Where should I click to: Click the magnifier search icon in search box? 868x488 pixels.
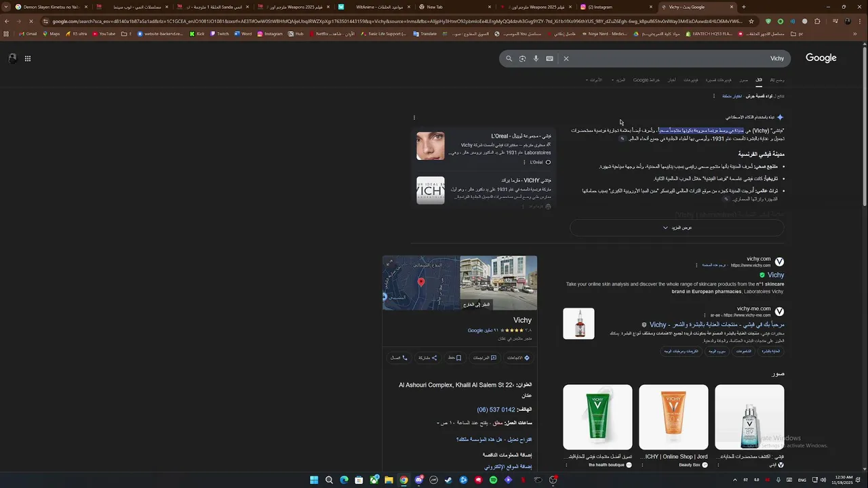click(x=509, y=58)
